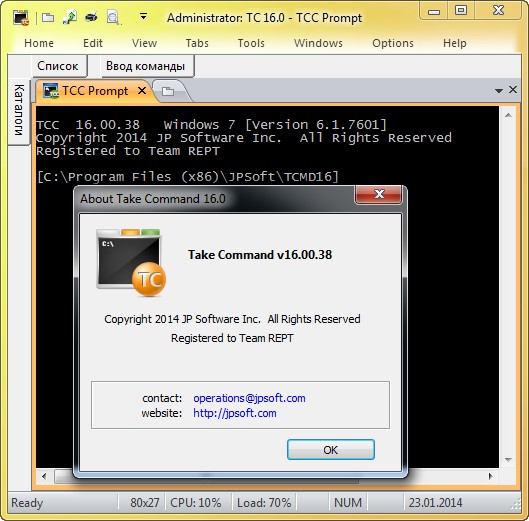Image resolution: width=529 pixels, height=521 pixels.
Task: Click the operations@jpsoft.com contact link
Action: [x=249, y=398]
